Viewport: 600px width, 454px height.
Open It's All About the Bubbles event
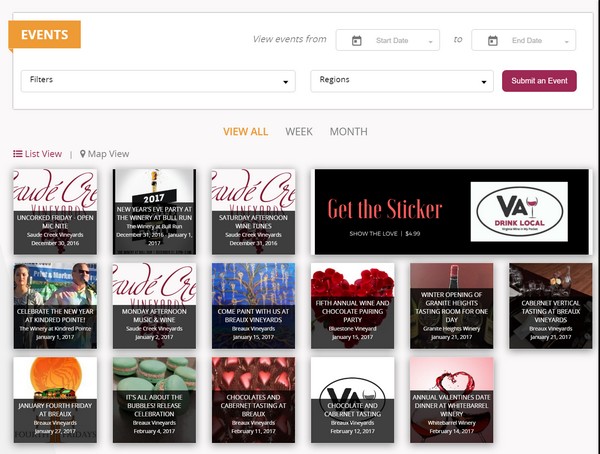tap(154, 400)
